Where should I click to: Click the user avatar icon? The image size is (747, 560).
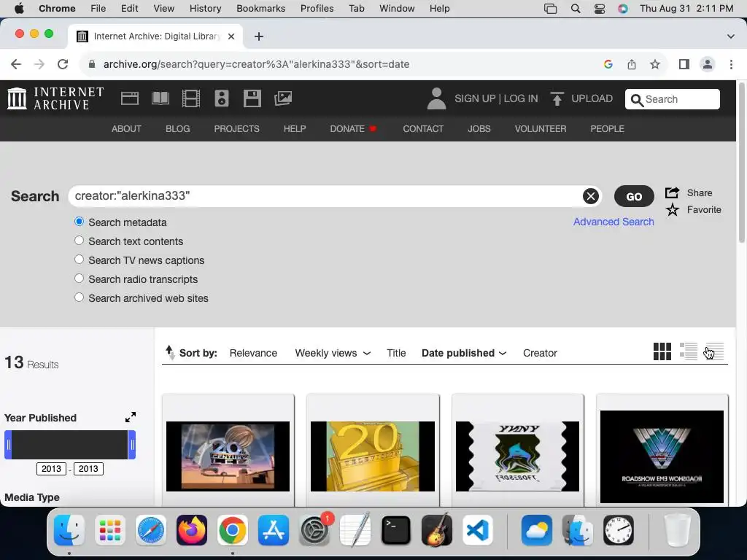pyautogui.click(x=436, y=98)
